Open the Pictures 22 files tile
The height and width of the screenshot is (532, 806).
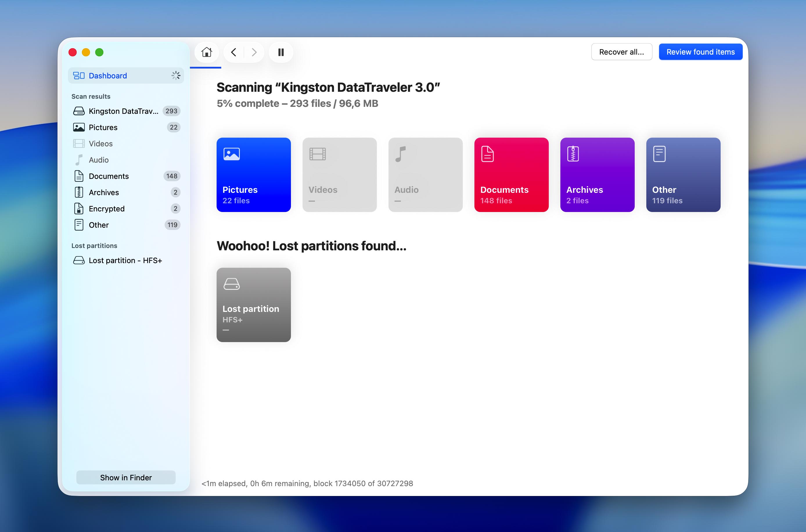254,175
